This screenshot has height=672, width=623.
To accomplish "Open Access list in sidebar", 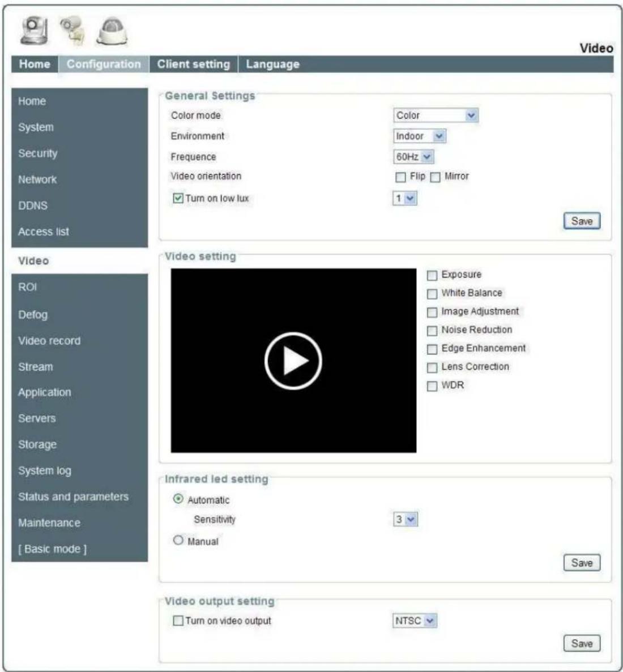I will point(44,232).
